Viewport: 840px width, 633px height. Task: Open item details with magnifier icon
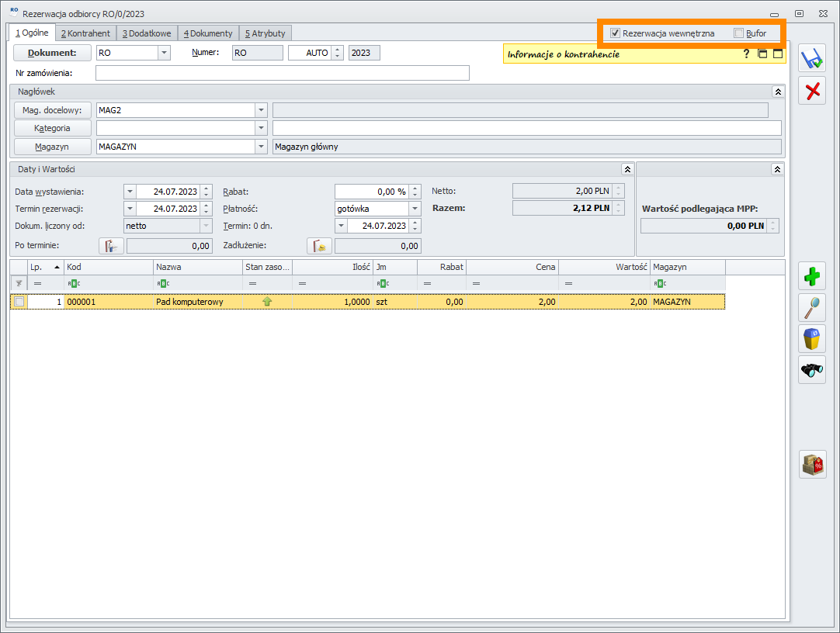tap(813, 308)
